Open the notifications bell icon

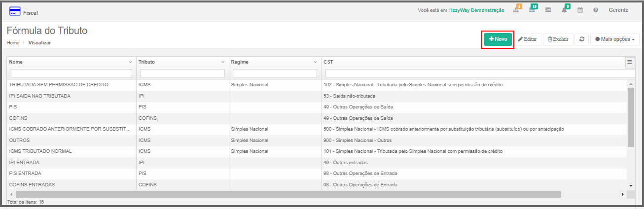[x=565, y=10]
